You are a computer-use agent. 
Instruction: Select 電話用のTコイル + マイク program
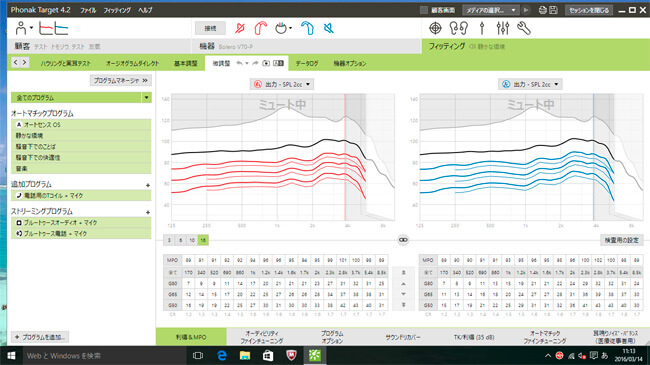[81, 195]
